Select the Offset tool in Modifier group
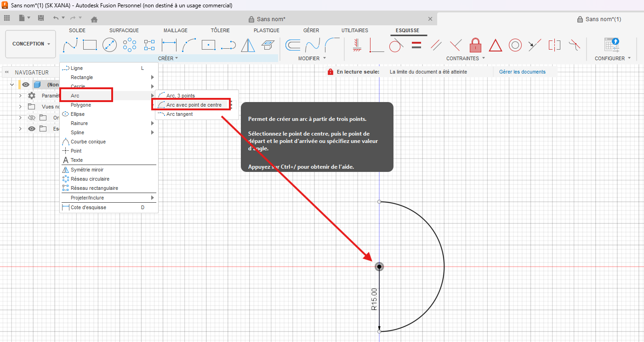 click(x=293, y=45)
